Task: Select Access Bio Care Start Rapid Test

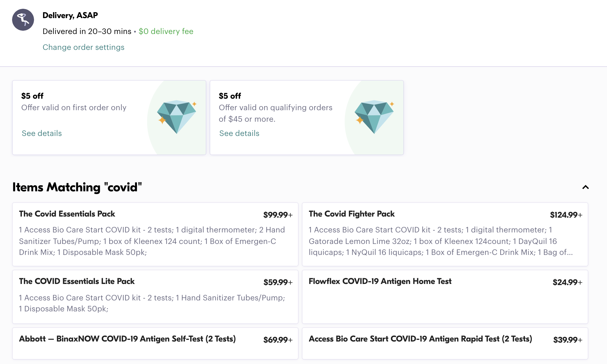Action: pos(445,343)
